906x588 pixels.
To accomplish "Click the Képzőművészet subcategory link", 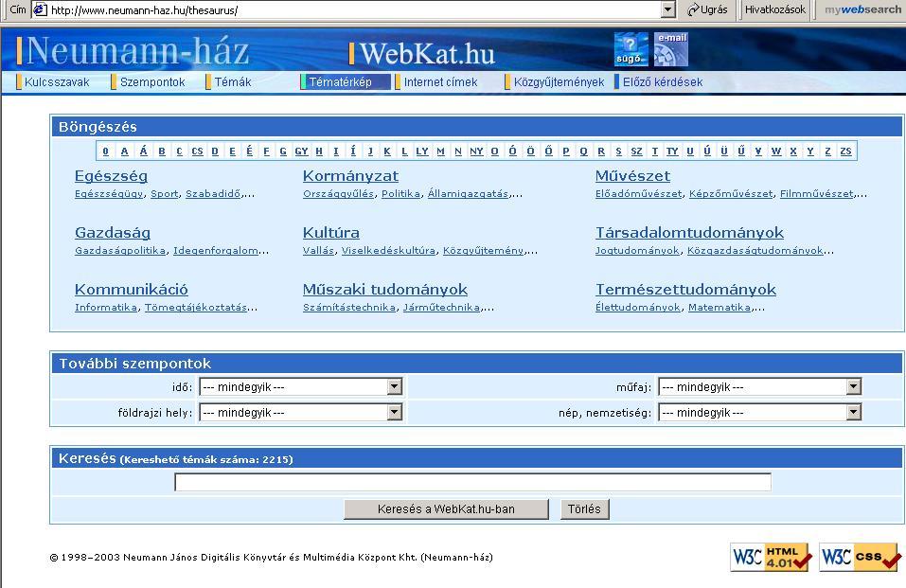I will click(x=731, y=194).
